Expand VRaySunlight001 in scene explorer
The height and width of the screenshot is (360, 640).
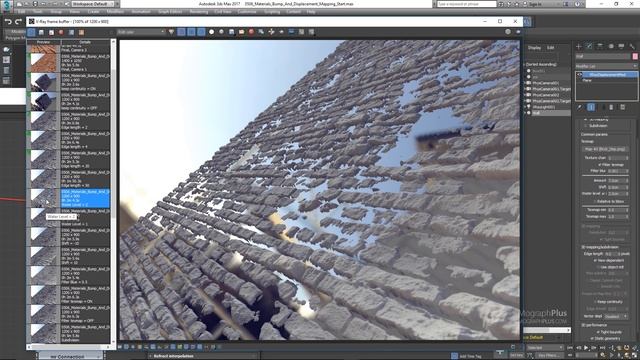525,107
